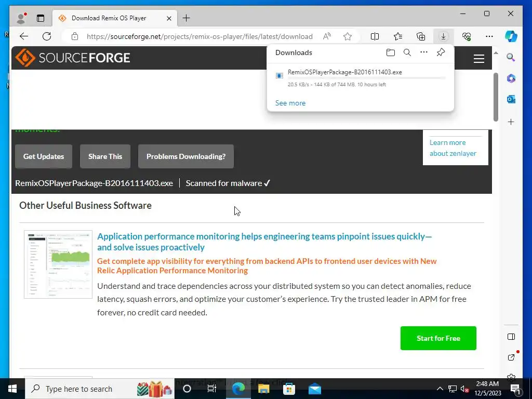
Task: Open the Copilot sidebar icon
Action: pyautogui.click(x=511, y=36)
